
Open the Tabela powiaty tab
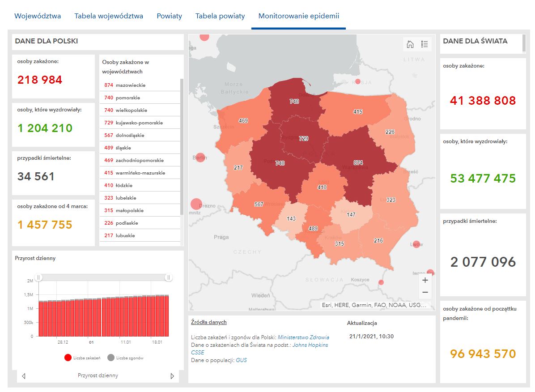(x=220, y=16)
